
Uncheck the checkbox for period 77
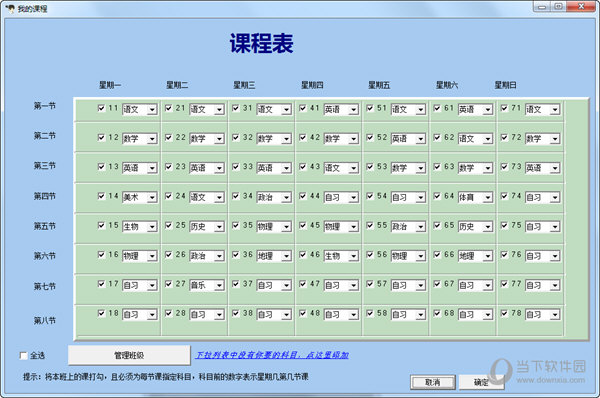pos(504,284)
